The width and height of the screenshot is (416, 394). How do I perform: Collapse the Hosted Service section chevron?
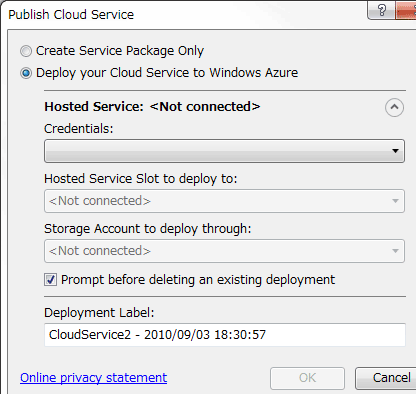pos(394,107)
